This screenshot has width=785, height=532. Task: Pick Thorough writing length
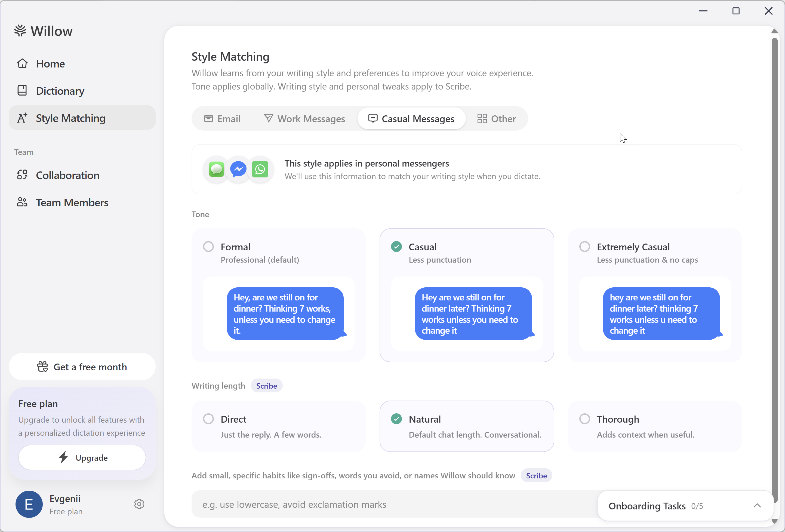(x=655, y=426)
